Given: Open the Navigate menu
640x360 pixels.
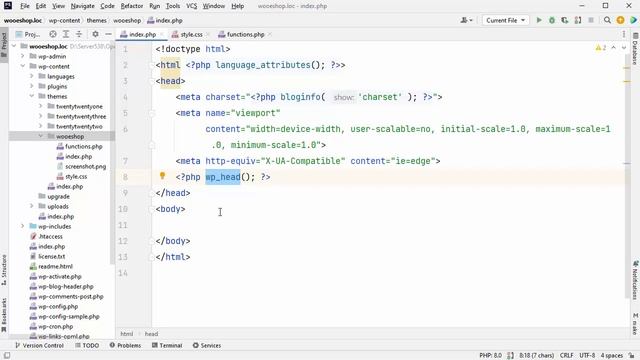Looking at the screenshot, I should 82,6.
